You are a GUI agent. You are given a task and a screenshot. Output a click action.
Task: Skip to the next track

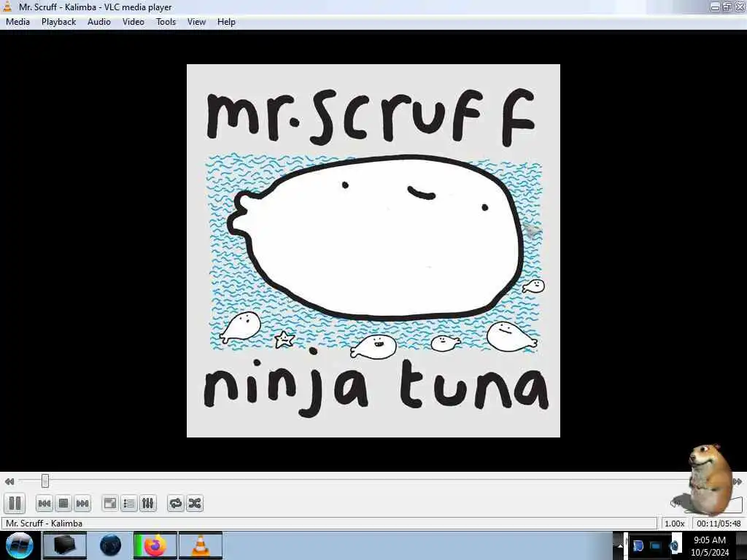pos(82,503)
